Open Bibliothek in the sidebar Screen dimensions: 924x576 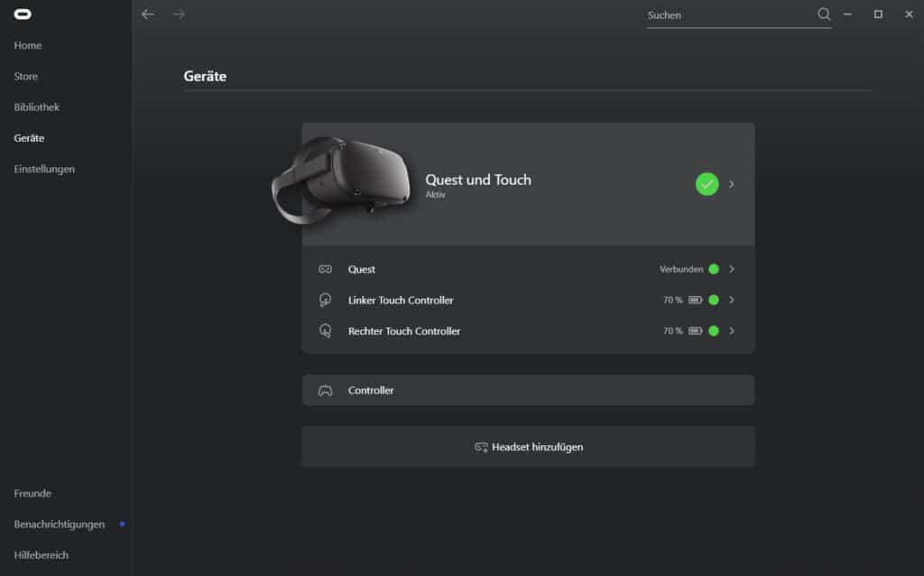click(x=37, y=107)
